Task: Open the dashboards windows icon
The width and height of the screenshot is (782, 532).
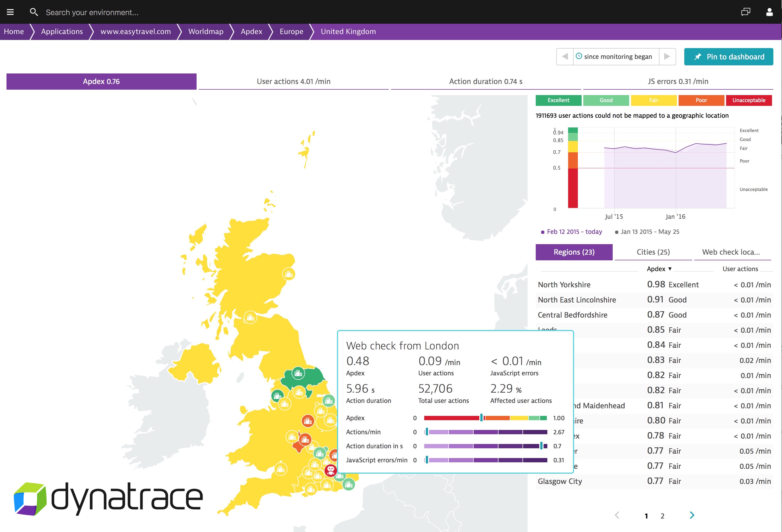Action: pos(745,12)
